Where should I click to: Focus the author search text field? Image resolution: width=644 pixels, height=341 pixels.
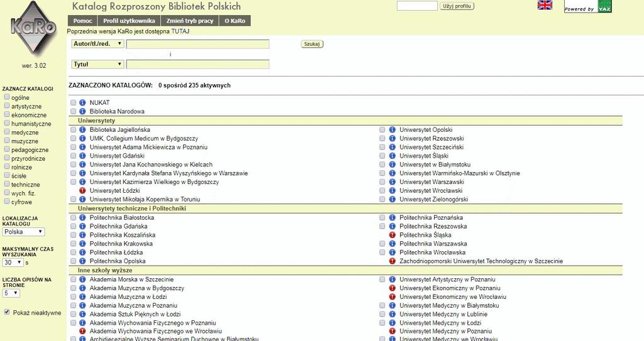coord(197,44)
